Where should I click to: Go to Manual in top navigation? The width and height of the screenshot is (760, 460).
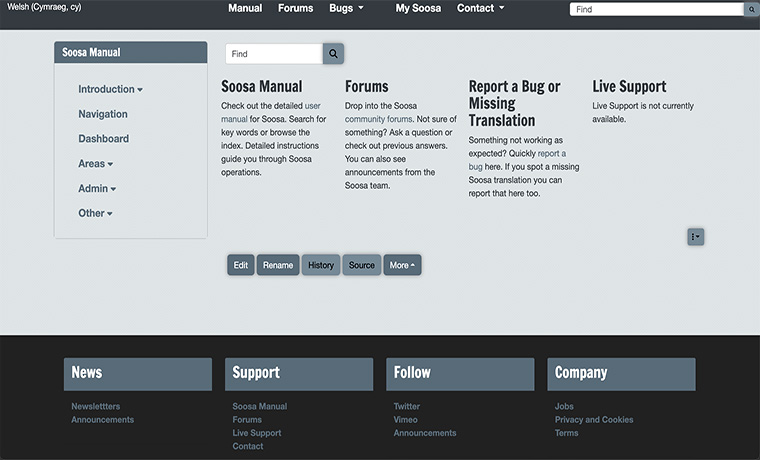coord(245,8)
